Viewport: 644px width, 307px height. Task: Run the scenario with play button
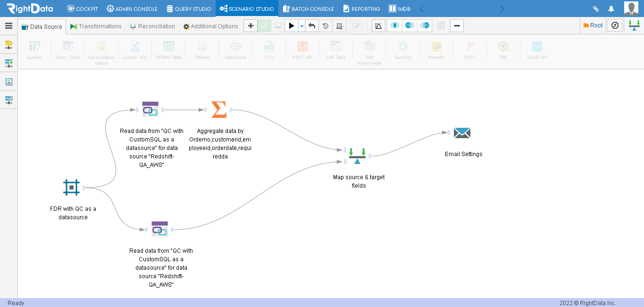[x=292, y=26]
